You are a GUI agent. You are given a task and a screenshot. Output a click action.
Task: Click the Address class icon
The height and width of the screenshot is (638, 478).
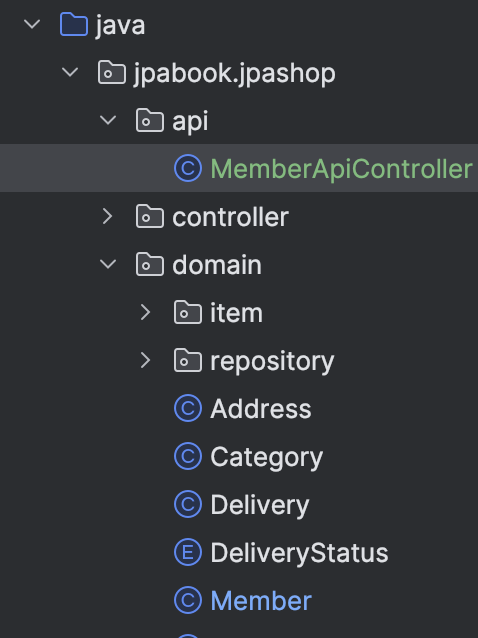188,408
